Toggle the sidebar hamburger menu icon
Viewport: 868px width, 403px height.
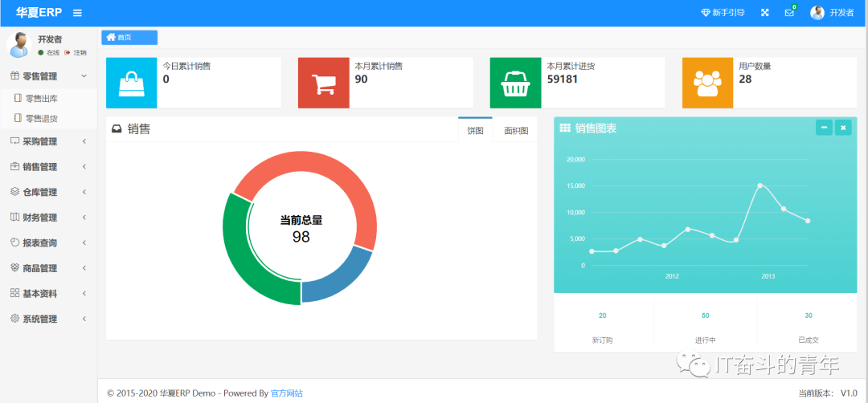[77, 13]
